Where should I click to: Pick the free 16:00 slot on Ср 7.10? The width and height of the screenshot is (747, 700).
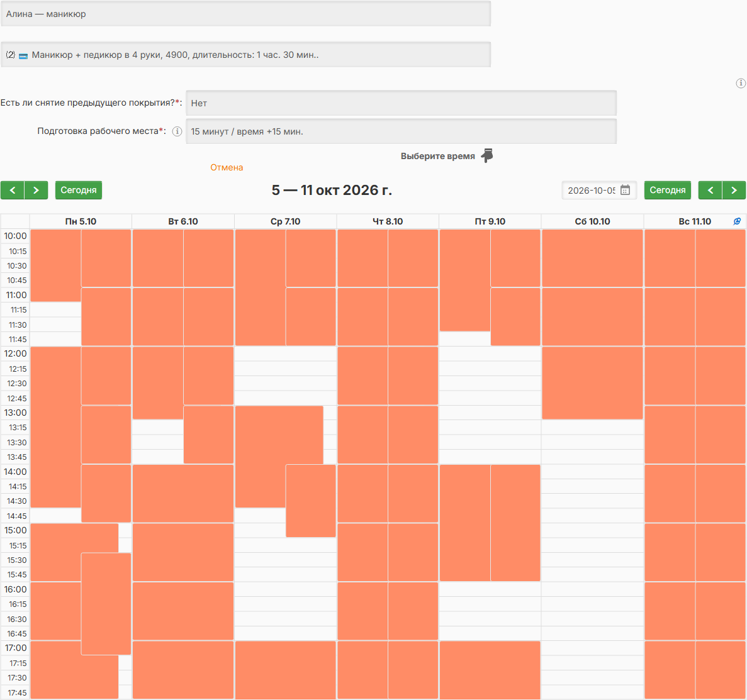285,589
